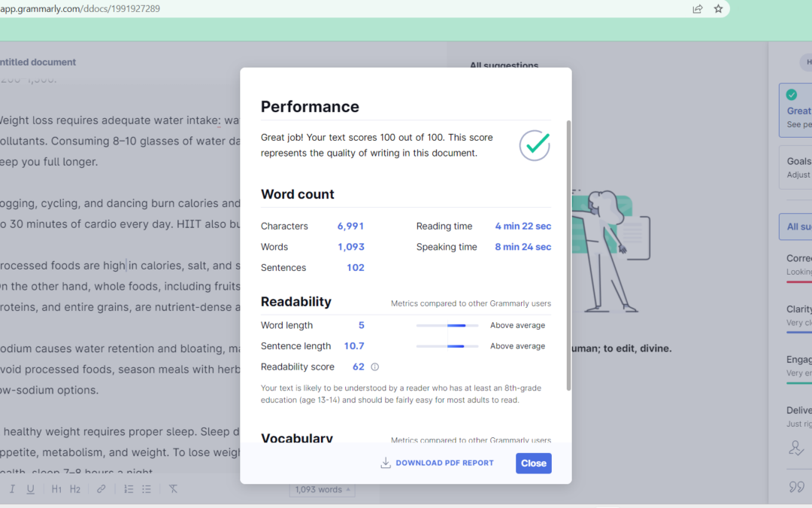Screen dimensions: 812x508
Task: Click the Untitled document title field
Action: click(38, 62)
